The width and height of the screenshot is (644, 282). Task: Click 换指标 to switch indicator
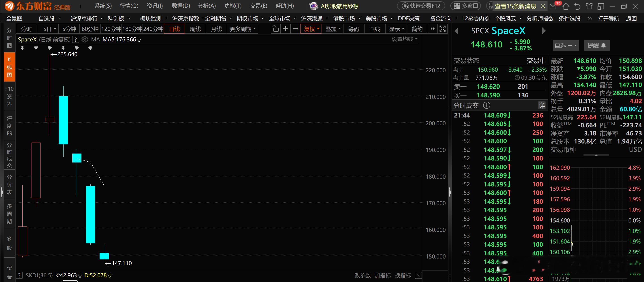(x=403, y=275)
